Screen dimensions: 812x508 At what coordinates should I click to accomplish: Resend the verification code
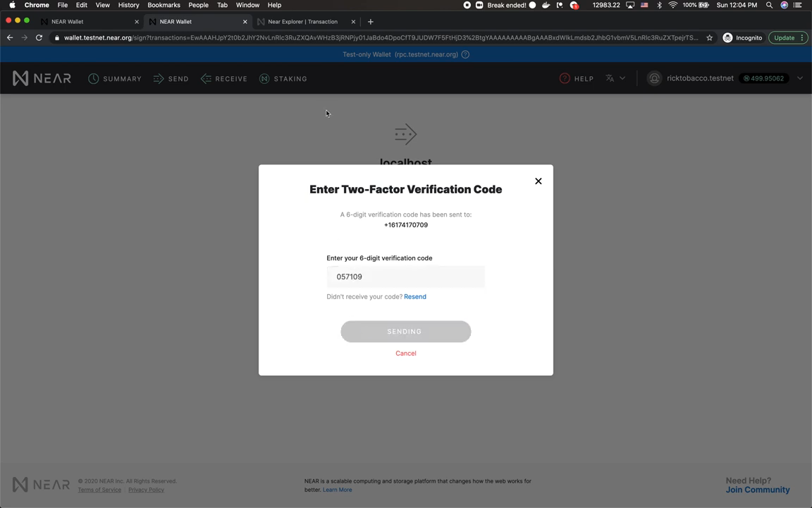coord(414,296)
